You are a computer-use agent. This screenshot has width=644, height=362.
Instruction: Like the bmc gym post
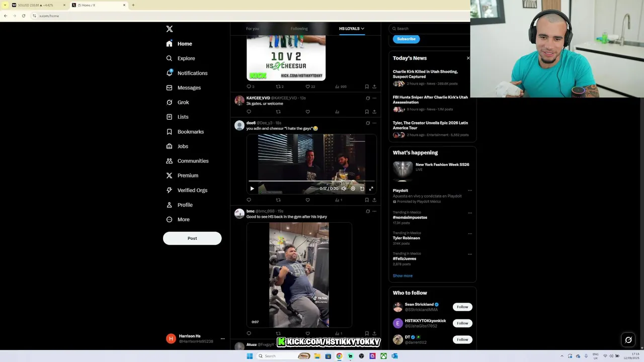pos(307,333)
